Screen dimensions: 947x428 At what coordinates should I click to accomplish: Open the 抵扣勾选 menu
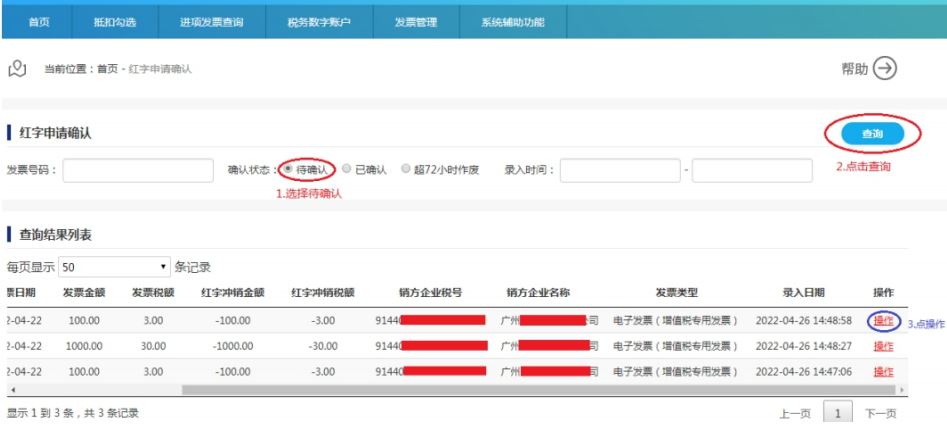(x=115, y=23)
